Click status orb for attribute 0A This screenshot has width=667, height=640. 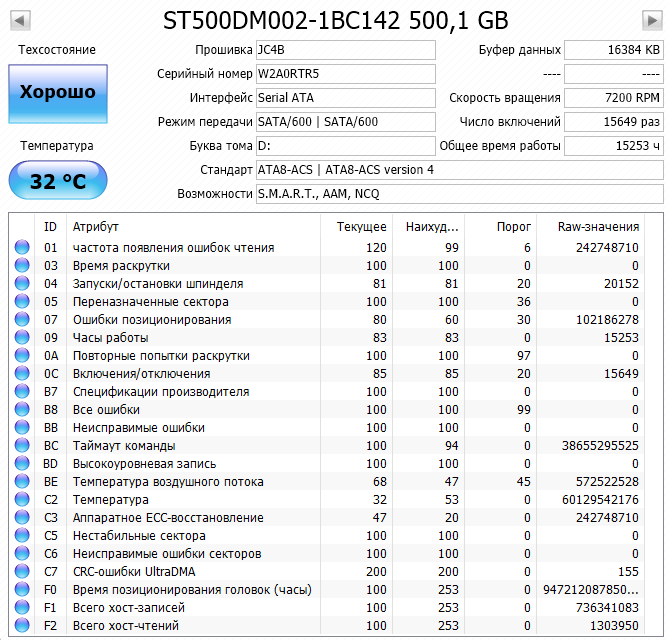tap(22, 355)
